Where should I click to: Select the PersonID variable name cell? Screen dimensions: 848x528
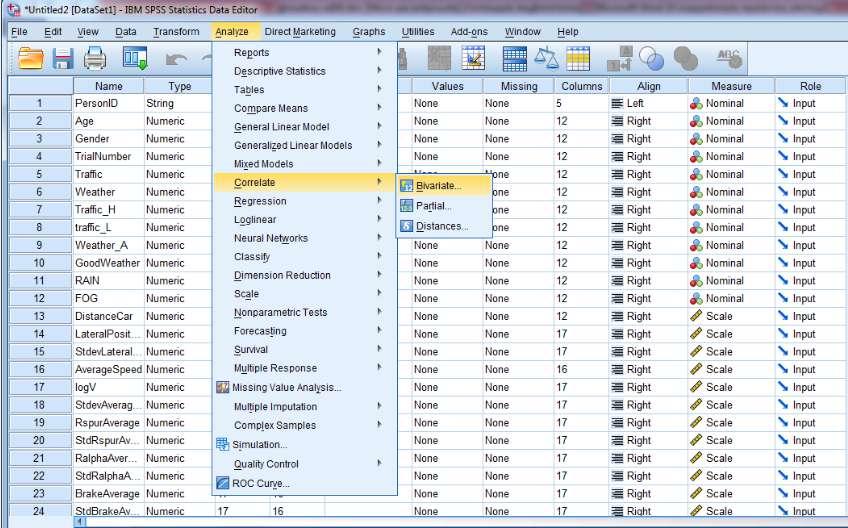coord(109,103)
